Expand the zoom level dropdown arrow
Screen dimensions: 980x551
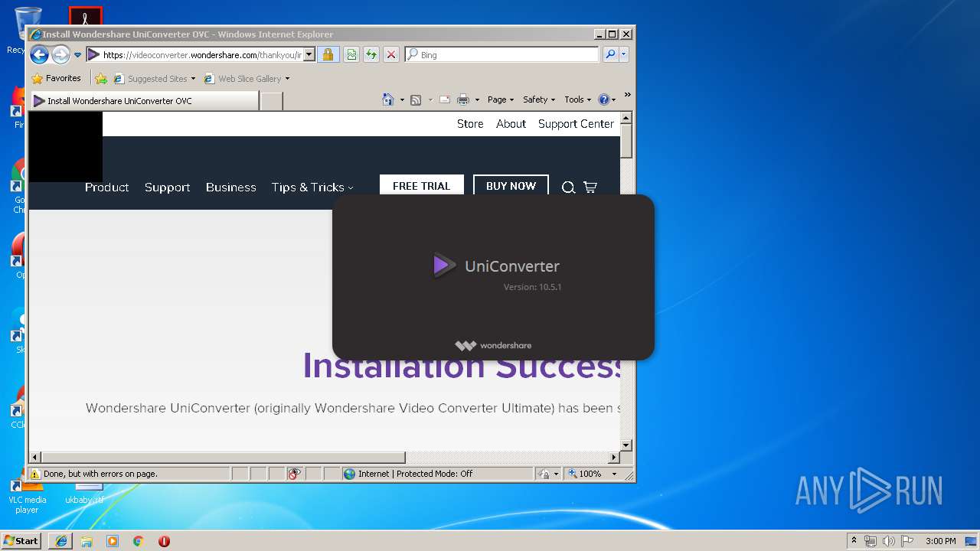point(614,474)
